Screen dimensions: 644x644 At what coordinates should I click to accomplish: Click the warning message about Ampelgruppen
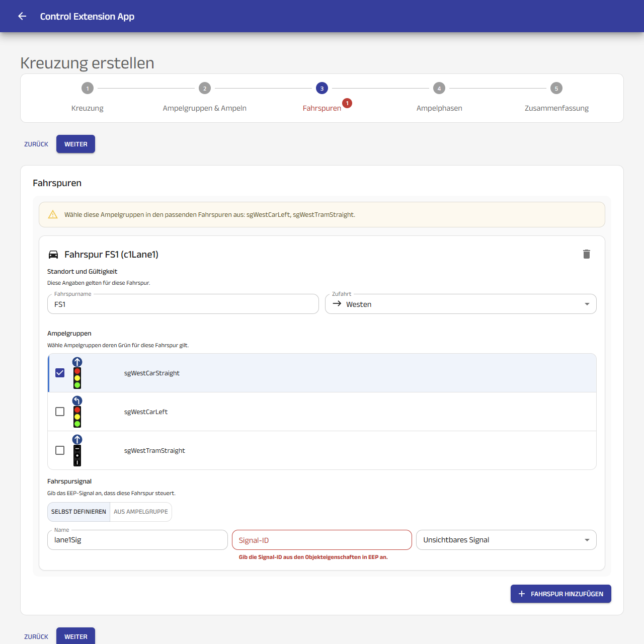click(210, 214)
